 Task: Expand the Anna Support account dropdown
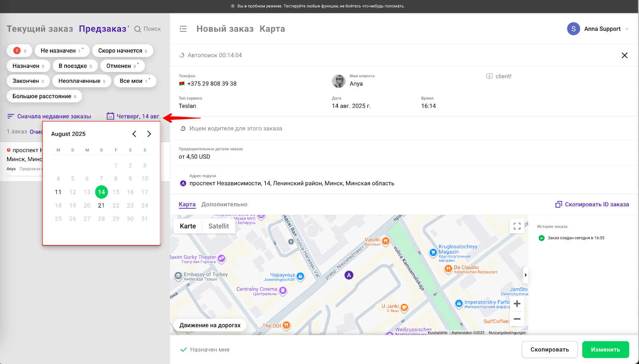pos(627,29)
